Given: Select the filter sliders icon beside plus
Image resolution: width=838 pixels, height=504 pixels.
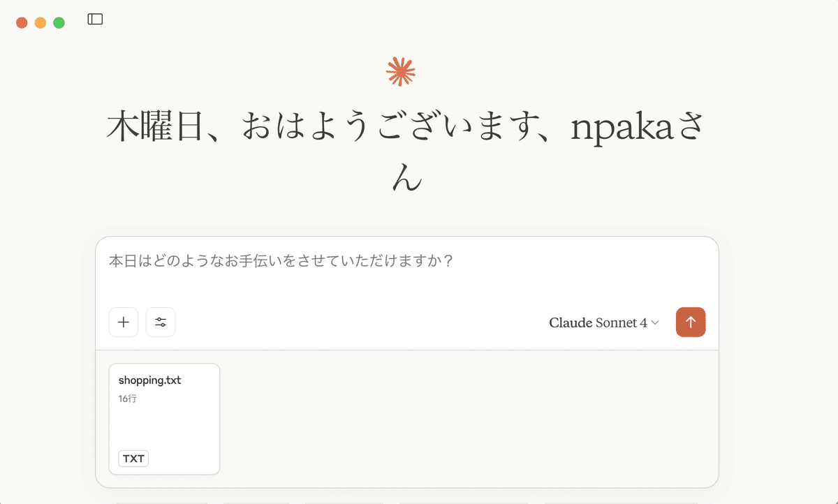Looking at the screenshot, I should [x=161, y=322].
